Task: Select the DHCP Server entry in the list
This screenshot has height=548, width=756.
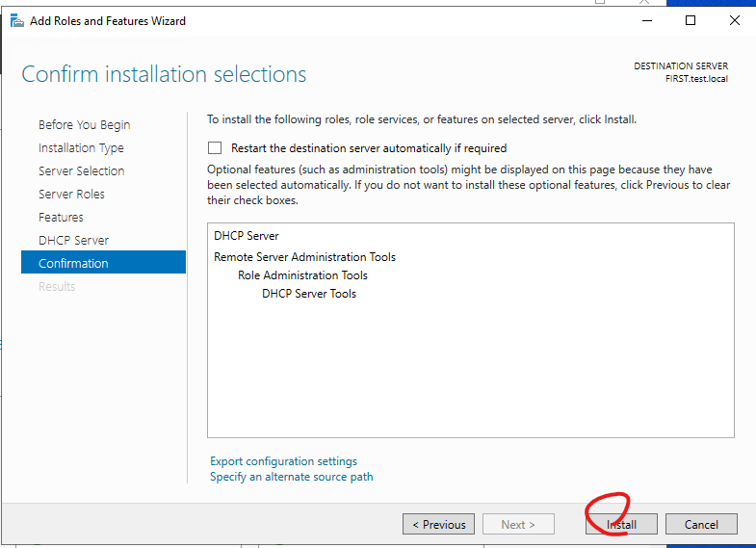Action: coord(247,236)
